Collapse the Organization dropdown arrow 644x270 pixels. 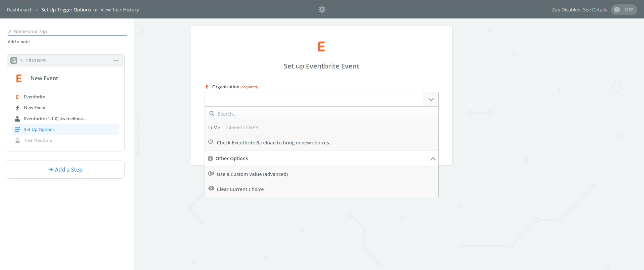431,99
